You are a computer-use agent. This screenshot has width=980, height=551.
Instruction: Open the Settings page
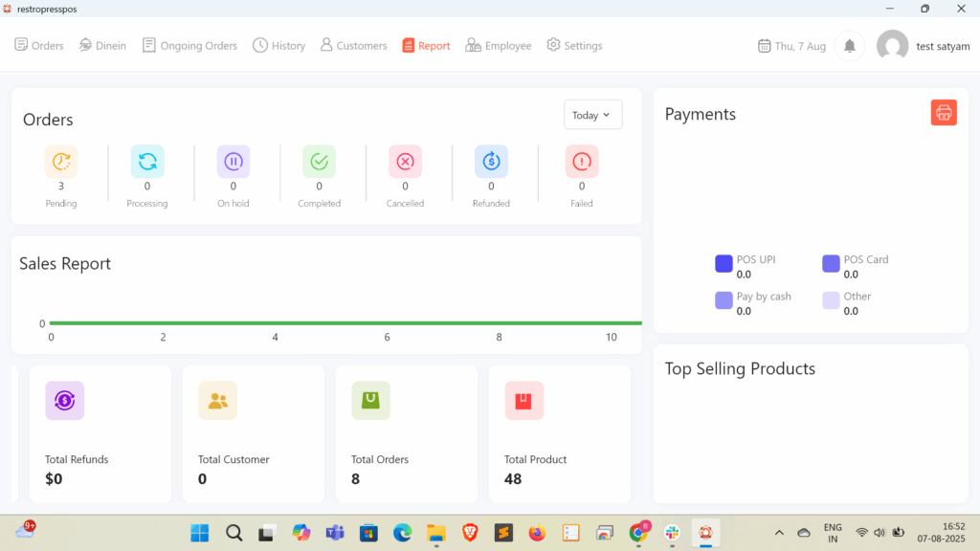(x=574, y=46)
